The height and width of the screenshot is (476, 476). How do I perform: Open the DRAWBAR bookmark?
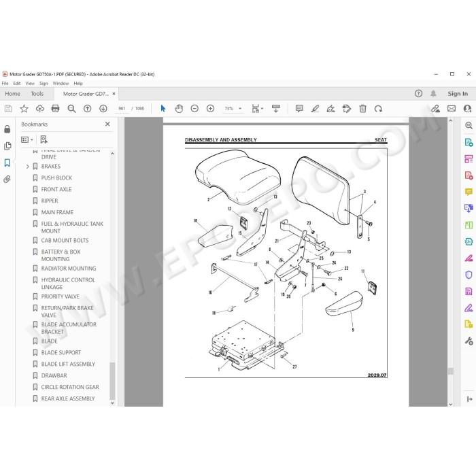point(54,375)
